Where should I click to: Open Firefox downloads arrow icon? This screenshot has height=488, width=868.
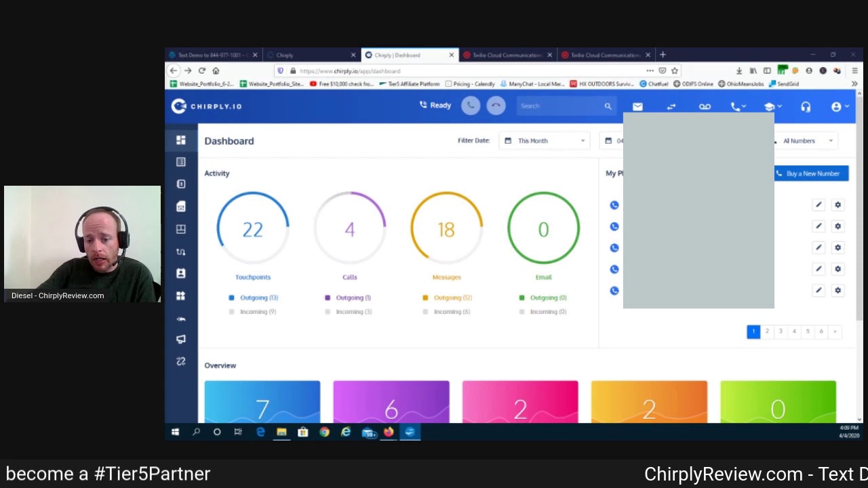(739, 70)
